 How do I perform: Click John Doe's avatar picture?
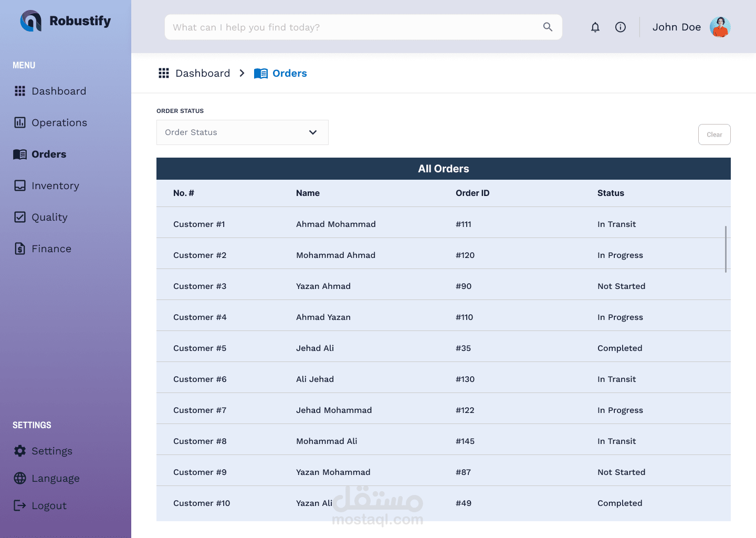(720, 27)
